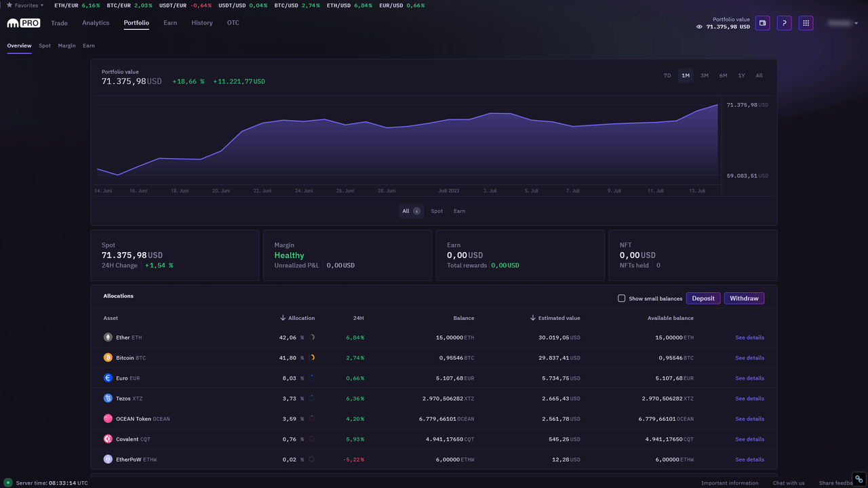Image resolution: width=868 pixels, height=488 pixels.
Task: Click the Ether allocation ring icon
Action: (311, 337)
